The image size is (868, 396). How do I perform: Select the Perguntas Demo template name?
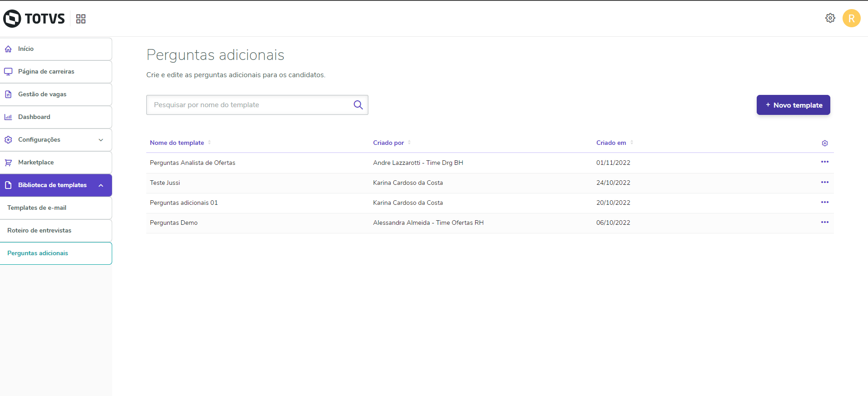[x=174, y=223]
